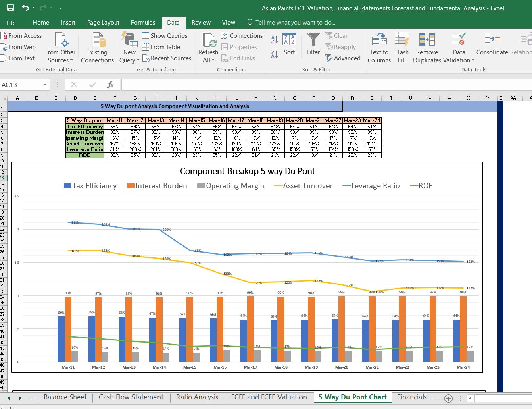Select the Asset Turnover legend entry
Image resolution: width=532 pixels, height=409 pixels.
(303, 186)
